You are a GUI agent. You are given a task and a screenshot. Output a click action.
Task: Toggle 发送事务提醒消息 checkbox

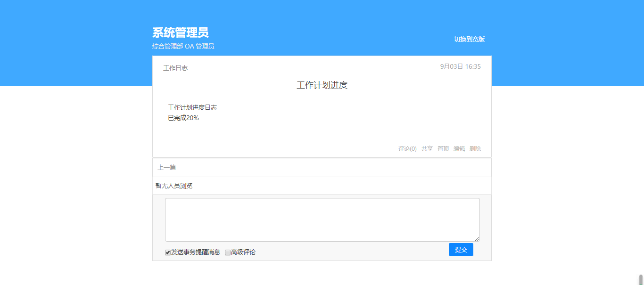(x=168, y=252)
